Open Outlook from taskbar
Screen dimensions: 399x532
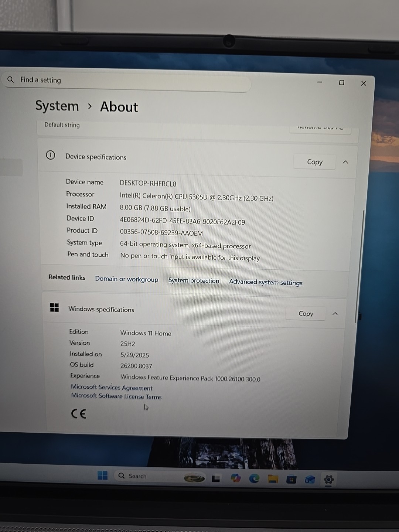click(x=310, y=480)
